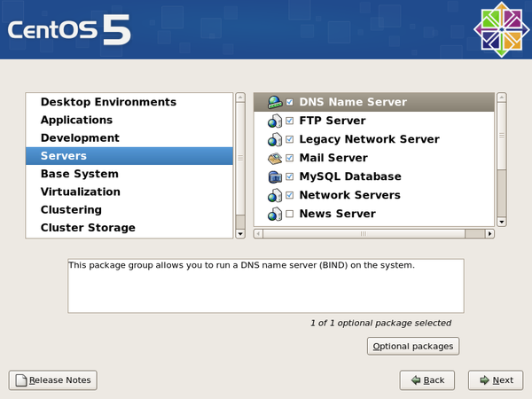The width and height of the screenshot is (532, 399).
Task: Select the Desktop Environments category
Action: click(129, 102)
